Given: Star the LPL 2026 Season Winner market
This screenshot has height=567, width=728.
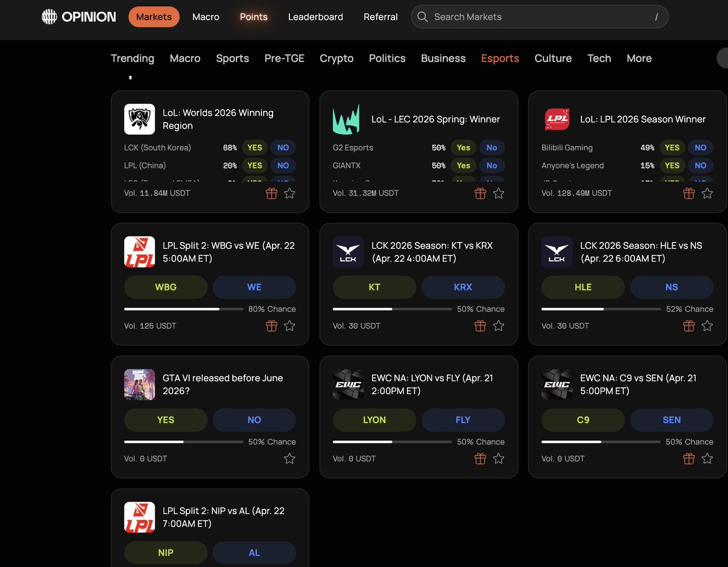Looking at the screenshot, I should click(707, 193).
